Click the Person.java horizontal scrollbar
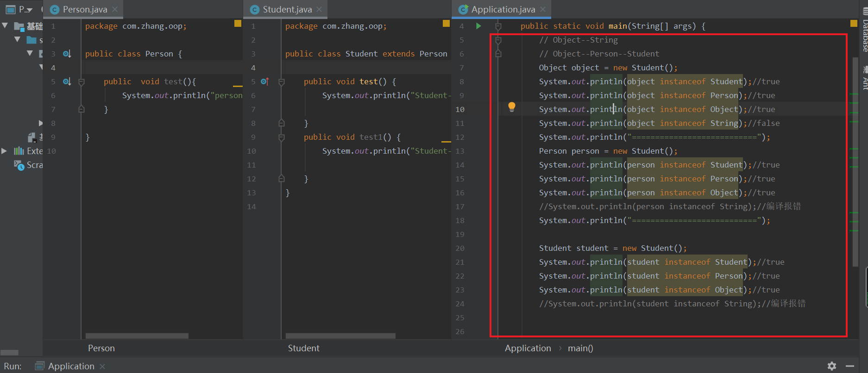This screenshot has height=373, width=868. [137, 336]
